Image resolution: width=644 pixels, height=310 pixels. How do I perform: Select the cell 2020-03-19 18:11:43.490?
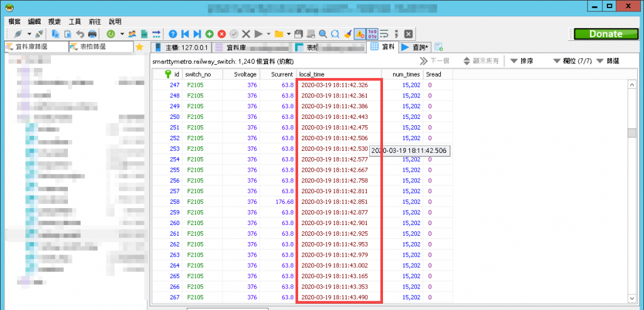click(339, 297)
